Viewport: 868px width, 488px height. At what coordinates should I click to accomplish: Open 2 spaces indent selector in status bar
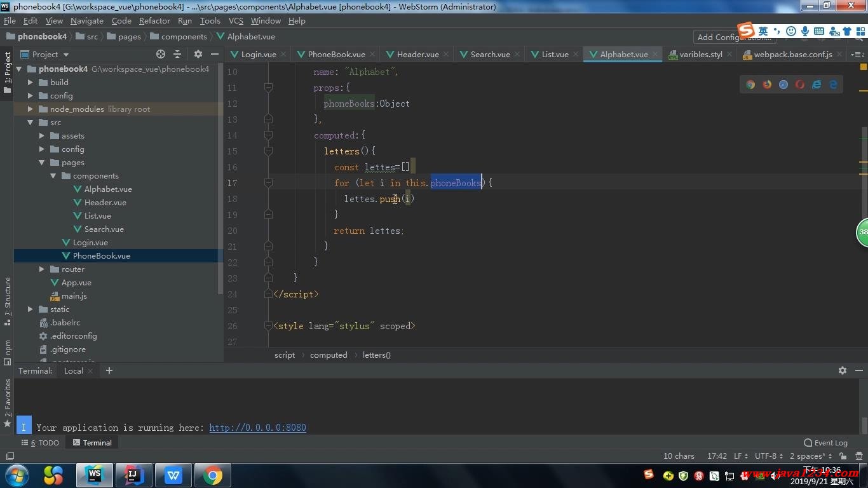(811, 456)
